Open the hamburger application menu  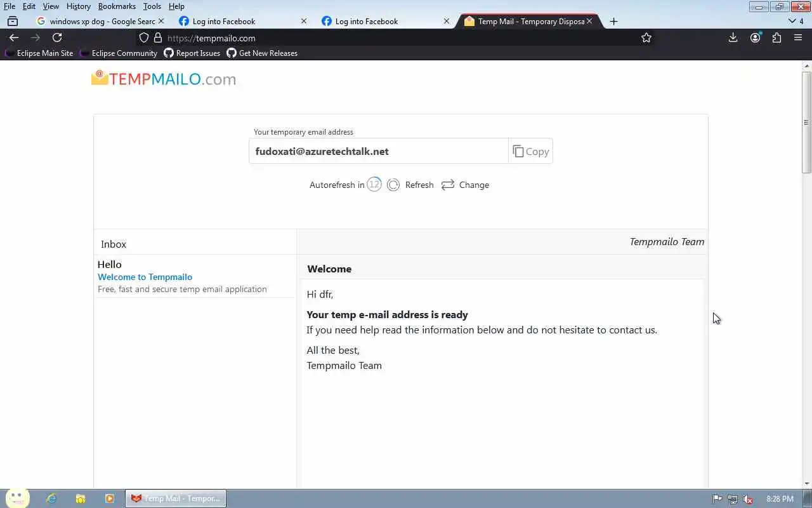tap(798, 38)
